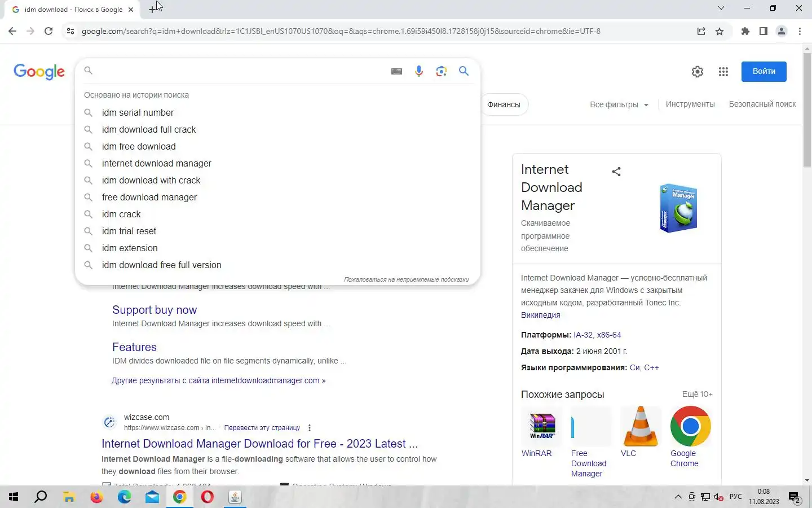Share this page icon in address bar
The image size is (812, 508).
[701, 31]
